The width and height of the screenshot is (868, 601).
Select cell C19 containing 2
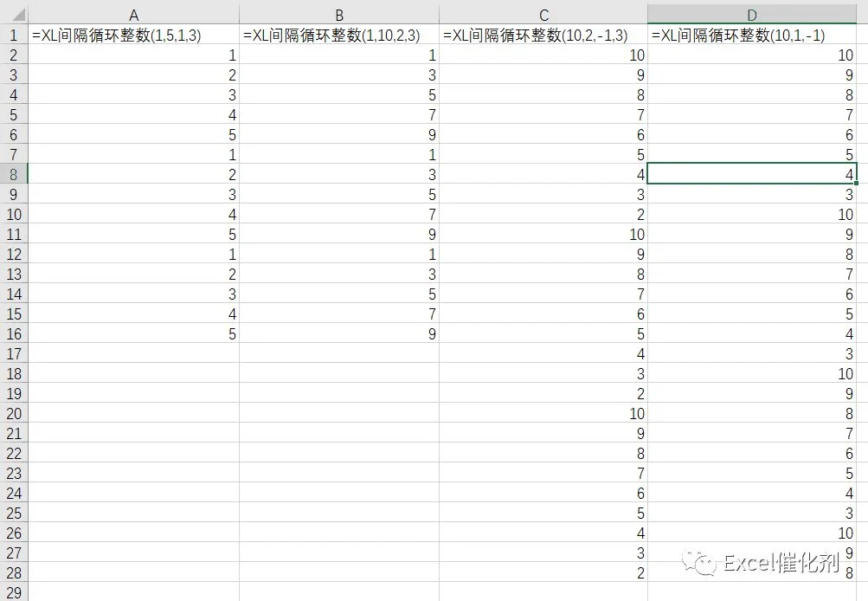click(543, 393)
